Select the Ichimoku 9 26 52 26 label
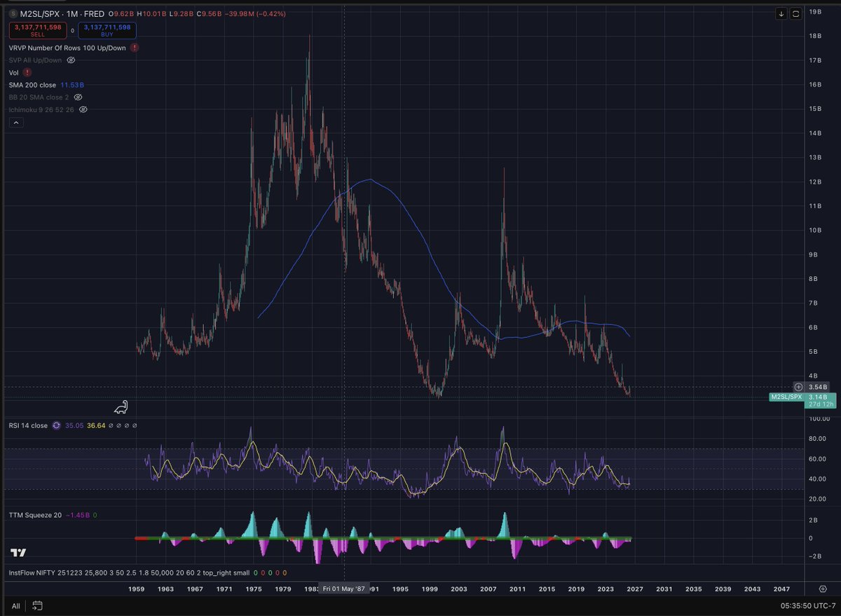Viewport: 841px width, 616px height. (x=42, y=109)
